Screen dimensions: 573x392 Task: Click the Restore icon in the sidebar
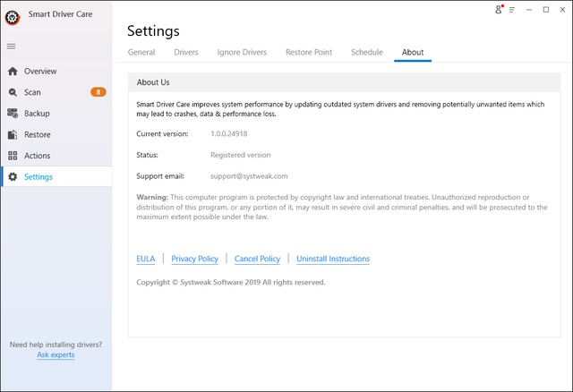pos(13,134)
